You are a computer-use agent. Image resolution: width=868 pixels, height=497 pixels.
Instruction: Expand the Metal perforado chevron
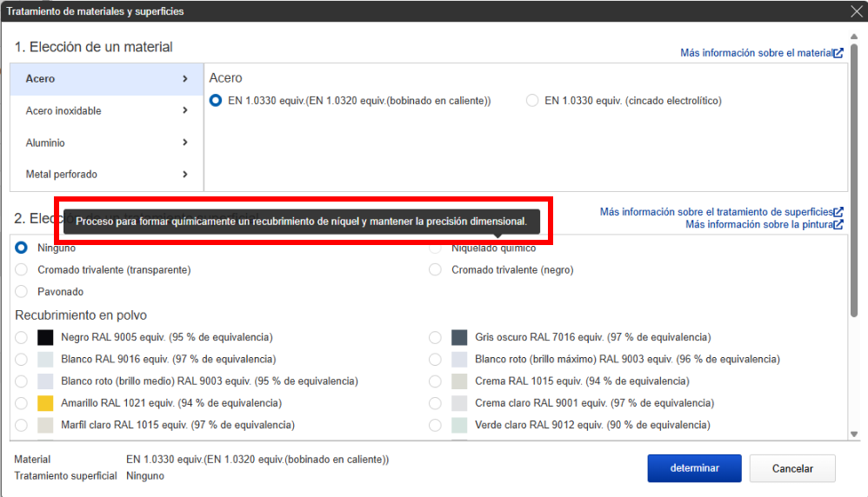click(x=185, y=175)
